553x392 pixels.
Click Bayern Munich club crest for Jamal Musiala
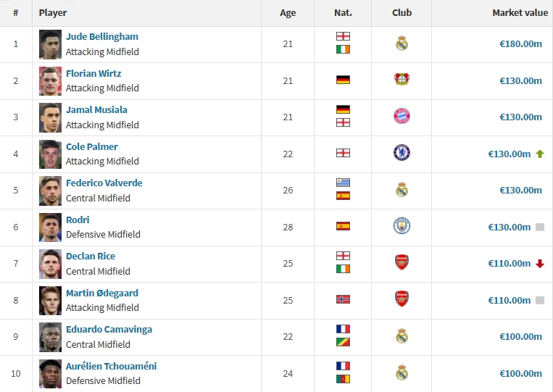point(402,117)
